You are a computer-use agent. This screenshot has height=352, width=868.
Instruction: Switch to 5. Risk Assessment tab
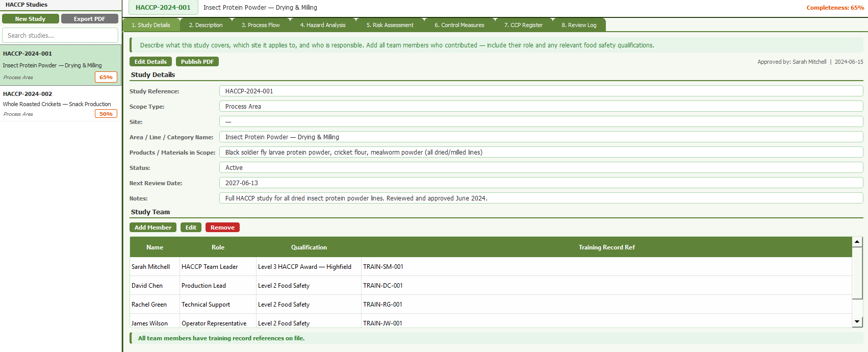[390, 25]
